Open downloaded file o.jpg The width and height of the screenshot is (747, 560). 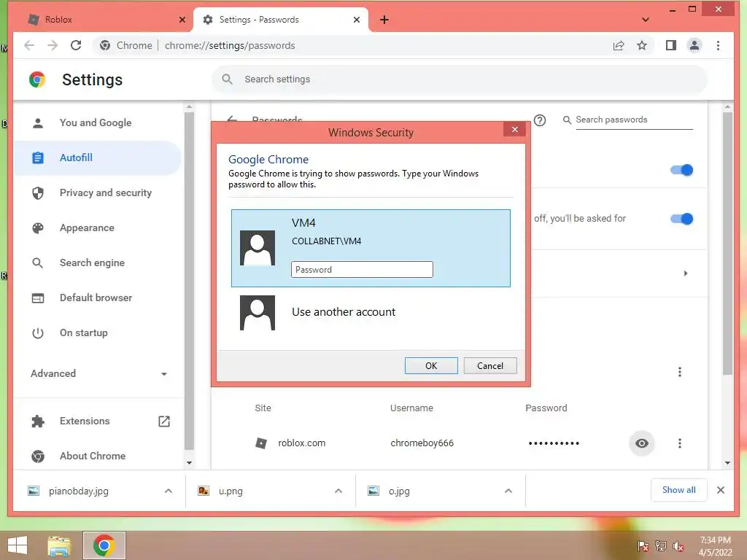click(399, 491)
